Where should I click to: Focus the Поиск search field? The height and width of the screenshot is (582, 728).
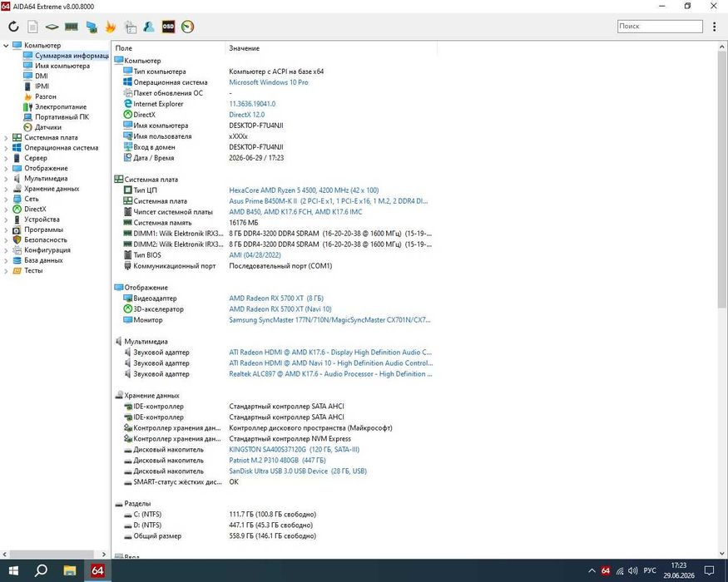pos(660,27)
